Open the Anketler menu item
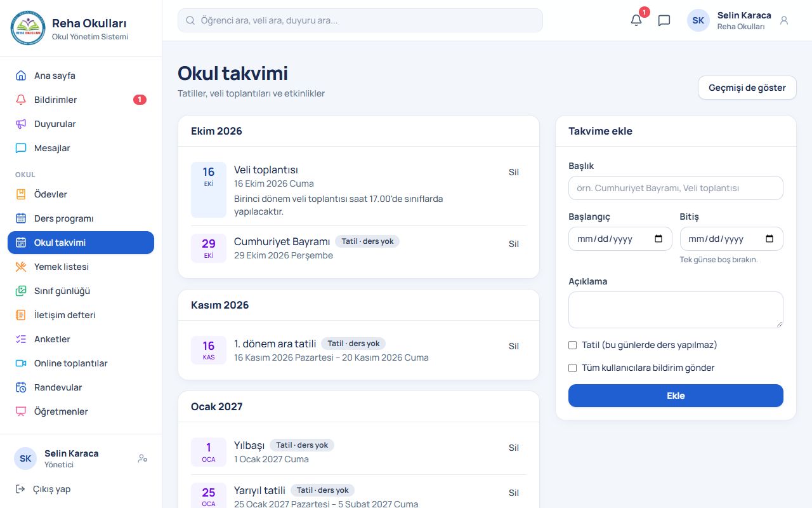This screenshot has height=508, width=812. click(81, 339)
